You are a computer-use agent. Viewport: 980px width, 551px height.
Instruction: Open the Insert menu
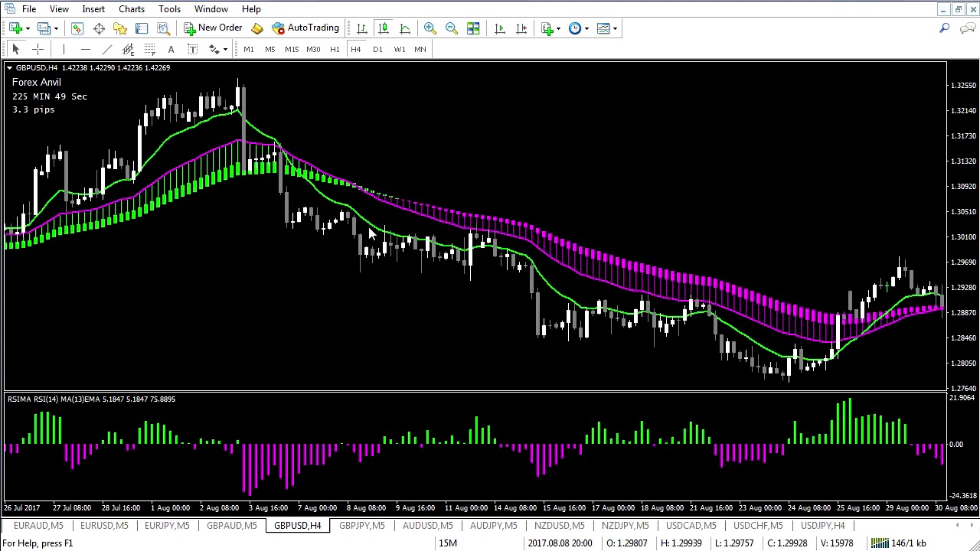coord(93,9)
